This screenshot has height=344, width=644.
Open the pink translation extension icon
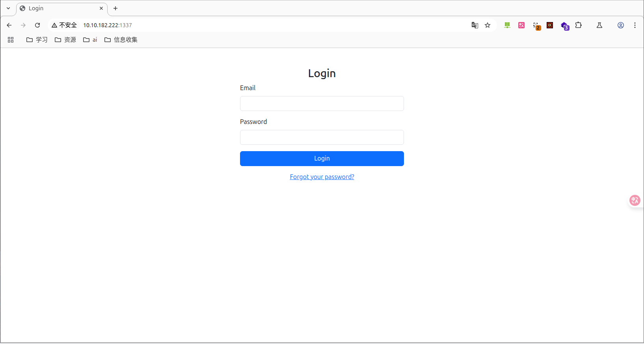click(521, 25)
